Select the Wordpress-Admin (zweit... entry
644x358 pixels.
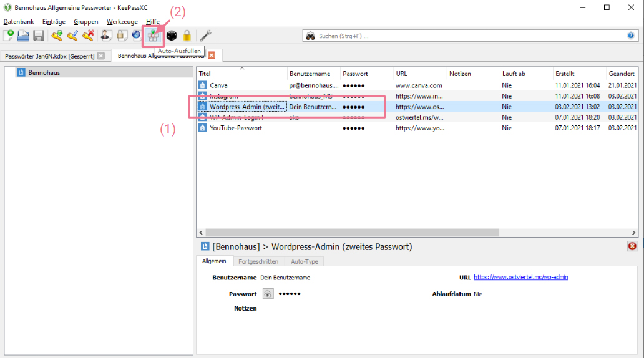[417, 107]
